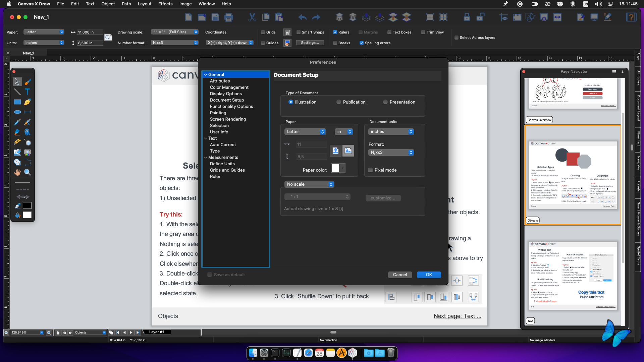Open the No scale dropdown
The image size is (644, 362).
tap(309, 184)
